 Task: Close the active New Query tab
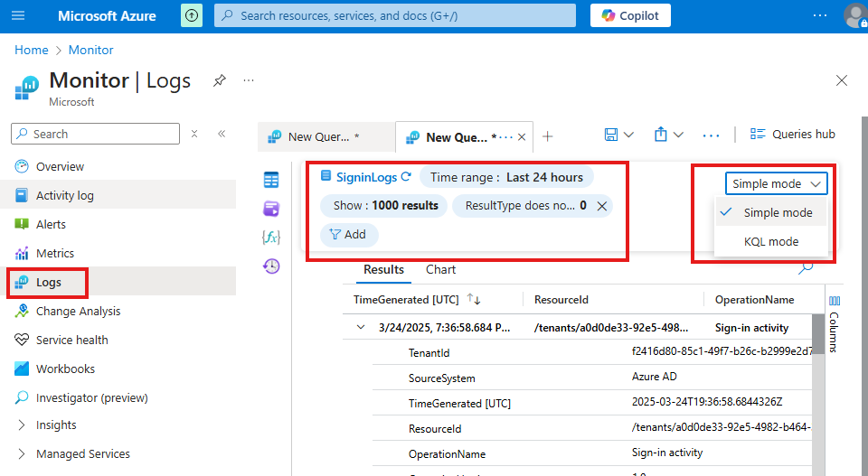(522, 137)
